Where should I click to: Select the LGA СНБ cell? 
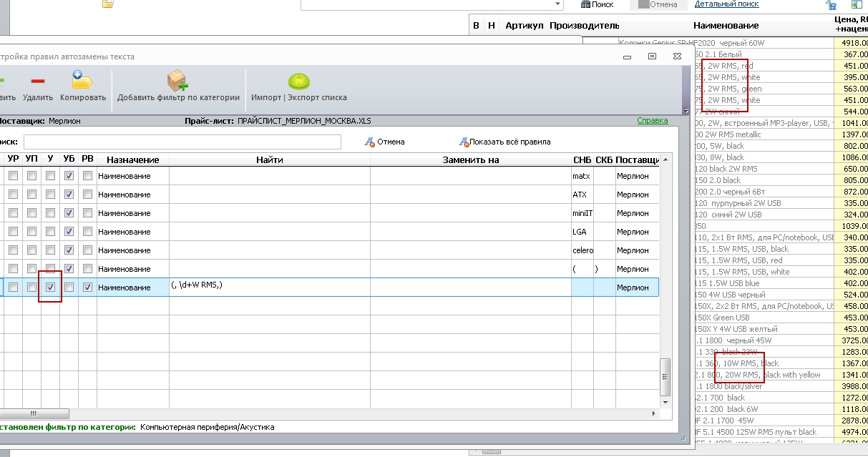pyautogui.click(x=582, y=231)
